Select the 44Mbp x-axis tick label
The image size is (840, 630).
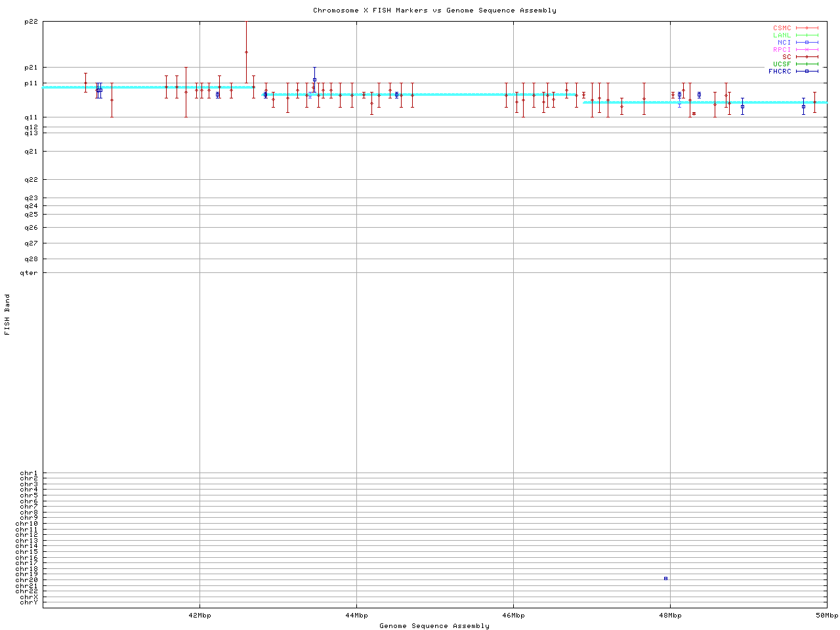[x=356, y=616]
